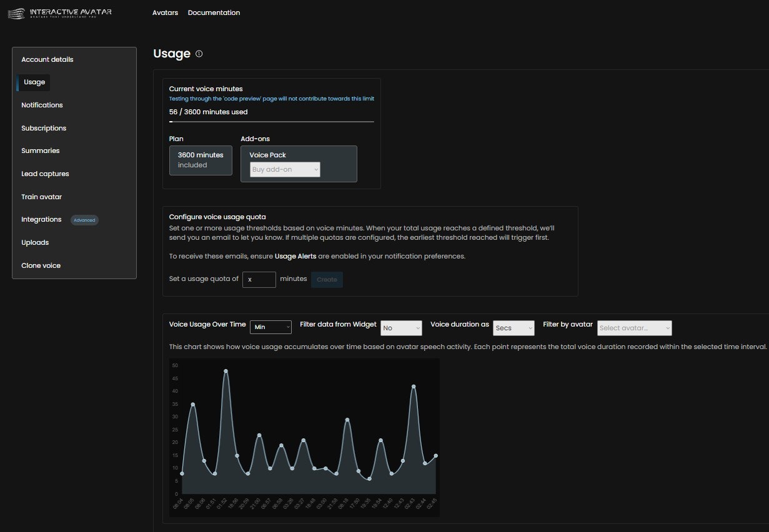The width and height of the screenshot is (769, 532).
Task: Click the chart point at 03:27
Action: (304, 440)
